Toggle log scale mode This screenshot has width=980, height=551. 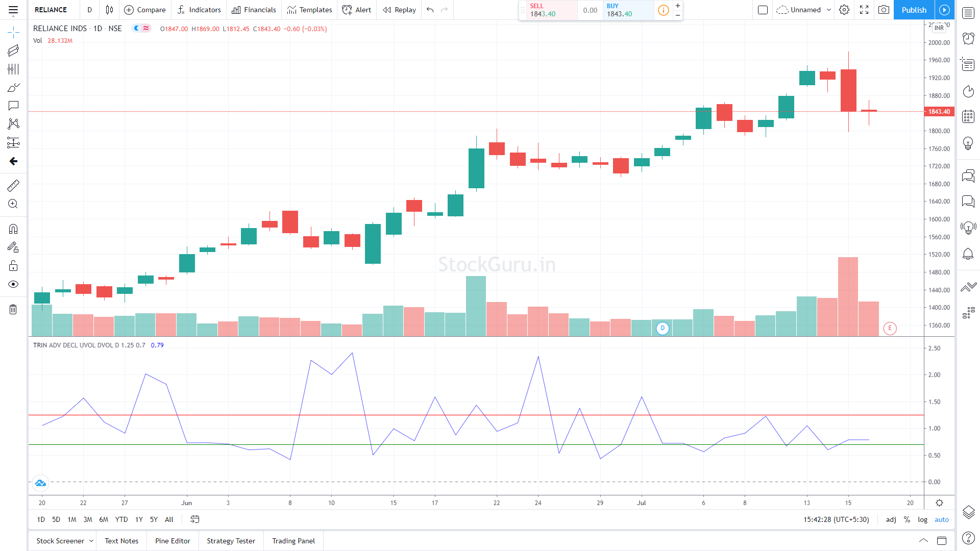[x=922, y=519]
